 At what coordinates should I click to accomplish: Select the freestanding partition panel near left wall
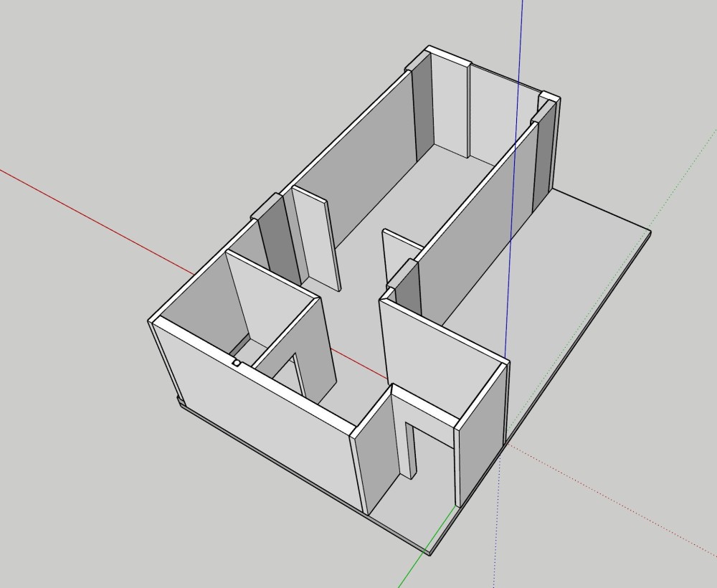click(x=316, y=238)
